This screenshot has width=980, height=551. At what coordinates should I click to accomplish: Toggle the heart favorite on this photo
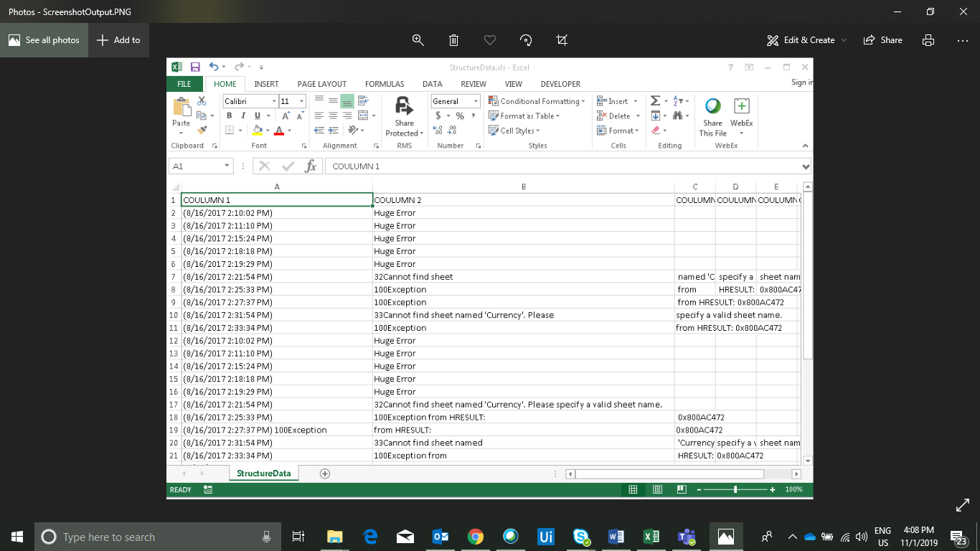(490, 40)
